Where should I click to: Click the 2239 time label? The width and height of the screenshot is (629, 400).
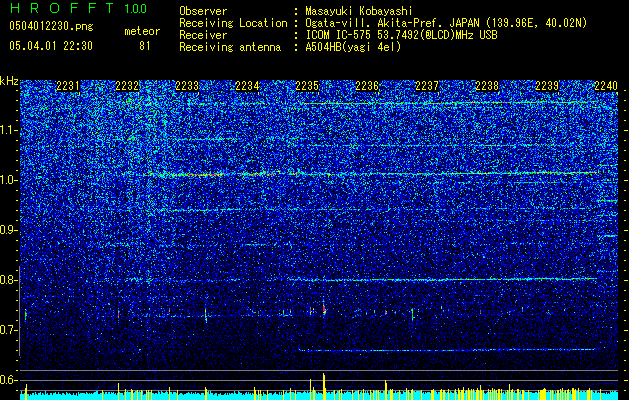pos(547,86)
